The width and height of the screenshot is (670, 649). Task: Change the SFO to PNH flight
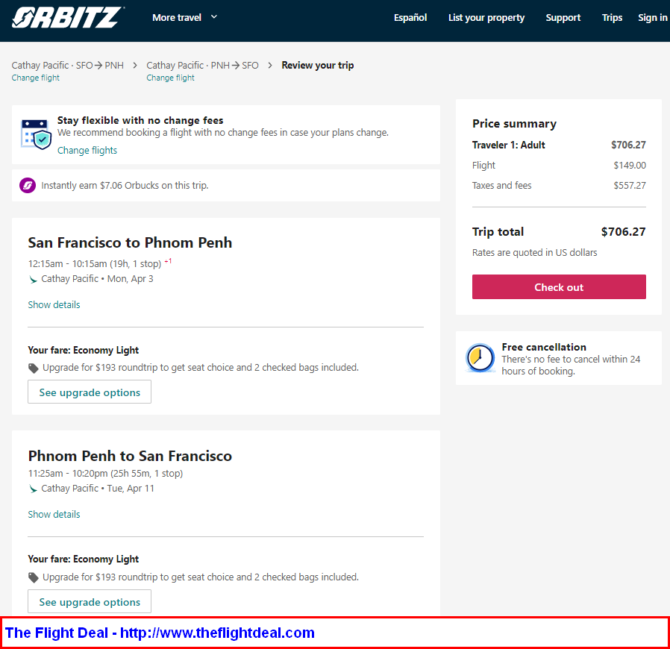coord(35,78)
